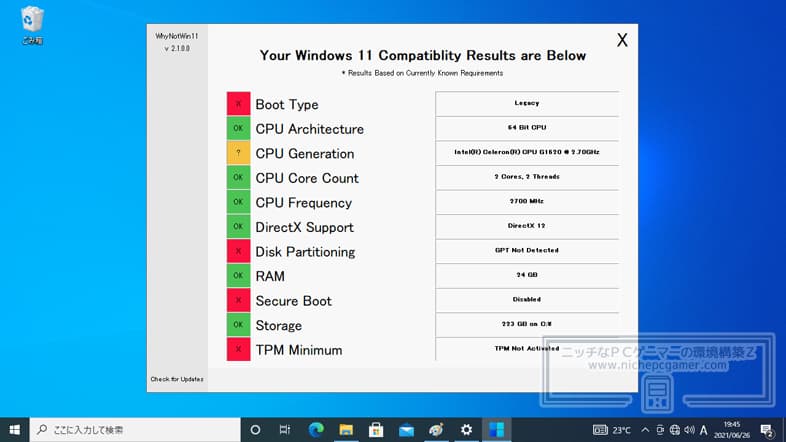Open Cortana from the taskbar
This screenshot has width=786, height=442.
pyautogui.click(x=255, y=430)
